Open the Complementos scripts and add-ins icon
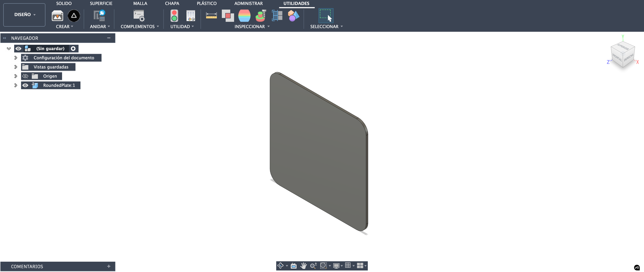 click(x=139, y=15)
